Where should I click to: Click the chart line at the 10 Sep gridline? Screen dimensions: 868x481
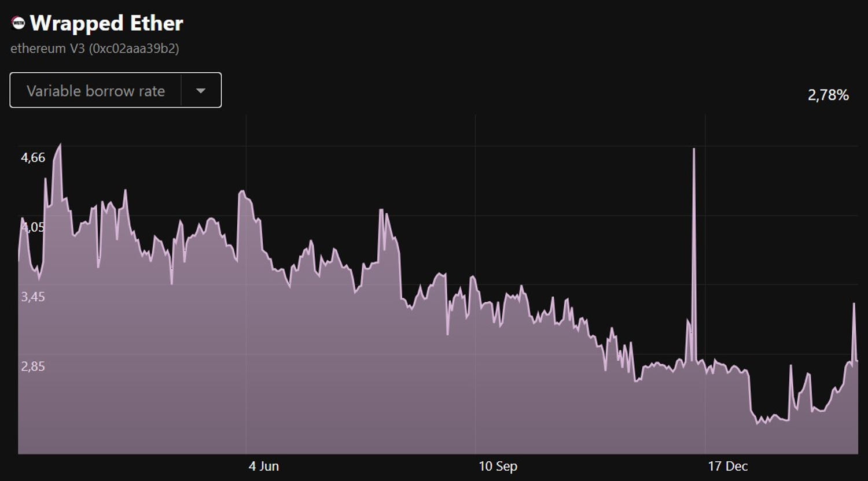point(476,283)
